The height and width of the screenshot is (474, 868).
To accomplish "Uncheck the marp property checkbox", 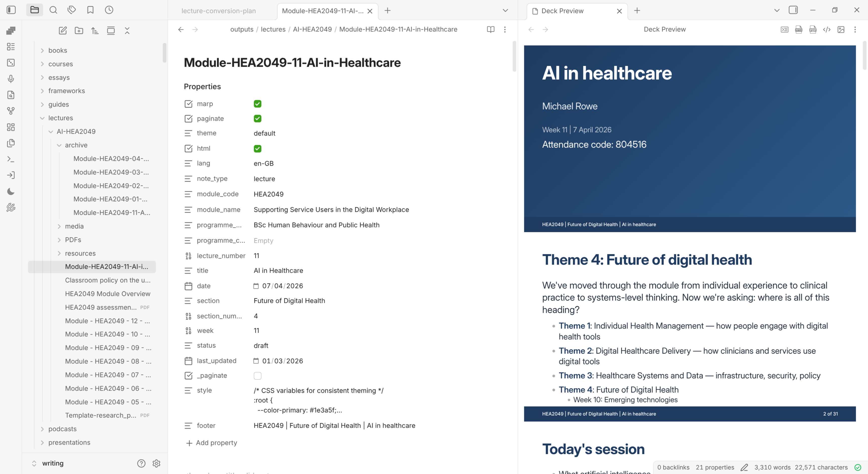I will pyautogui.click(x=257, y=104).
